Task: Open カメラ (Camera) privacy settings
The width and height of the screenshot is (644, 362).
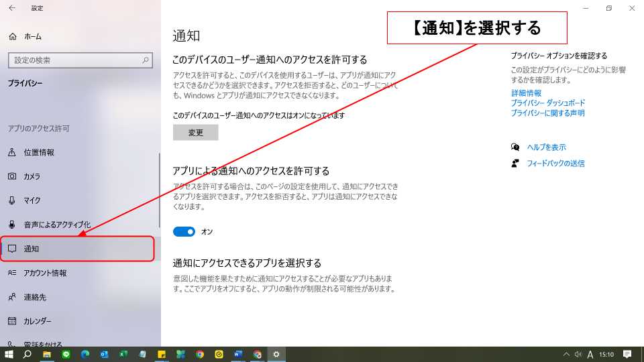Action: coord(32,176)
